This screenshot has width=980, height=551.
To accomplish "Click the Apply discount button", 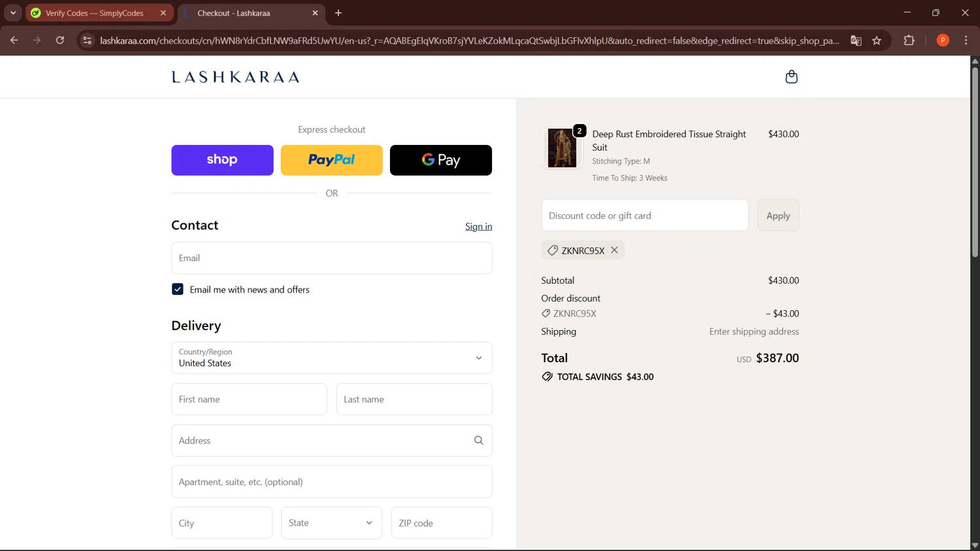I will tap(778, 215).
